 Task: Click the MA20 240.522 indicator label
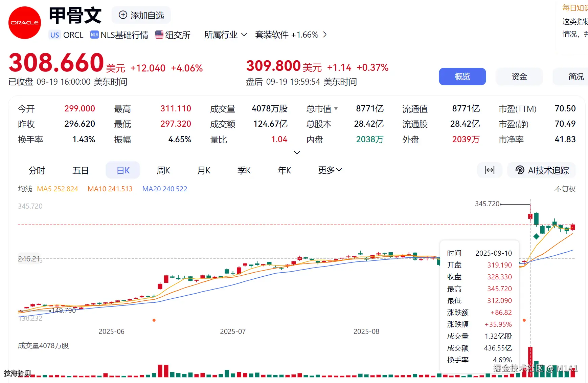coord(165,189)
